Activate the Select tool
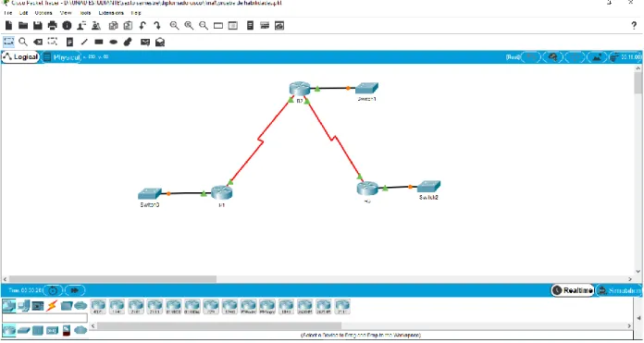The image size is (644, 343). coord(8,42)
